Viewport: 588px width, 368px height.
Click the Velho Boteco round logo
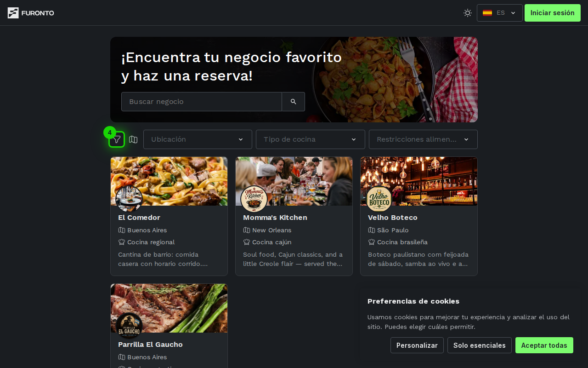pos(379,199)
